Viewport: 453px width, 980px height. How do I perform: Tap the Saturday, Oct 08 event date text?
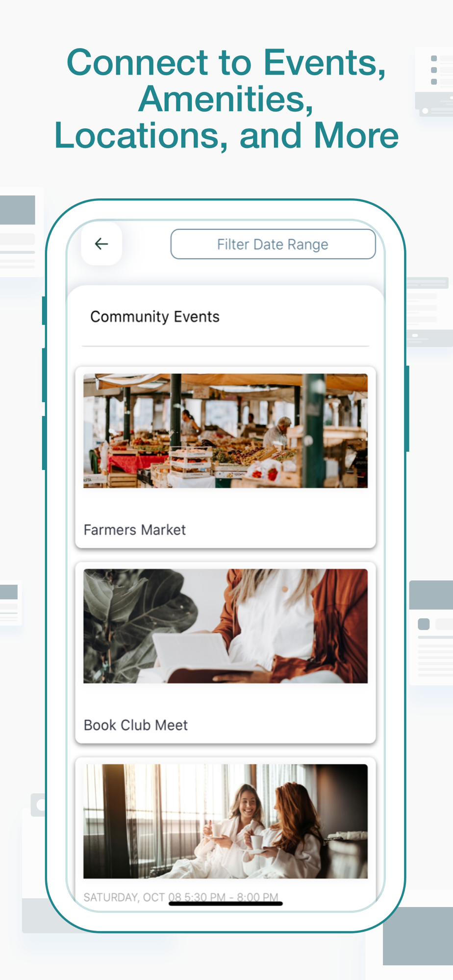point(181,897)
